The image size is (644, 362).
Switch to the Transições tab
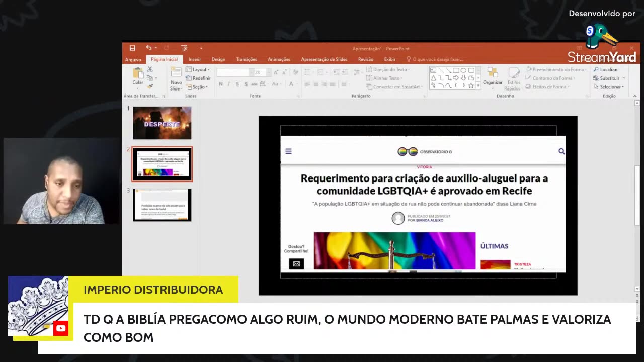[247, 59]
